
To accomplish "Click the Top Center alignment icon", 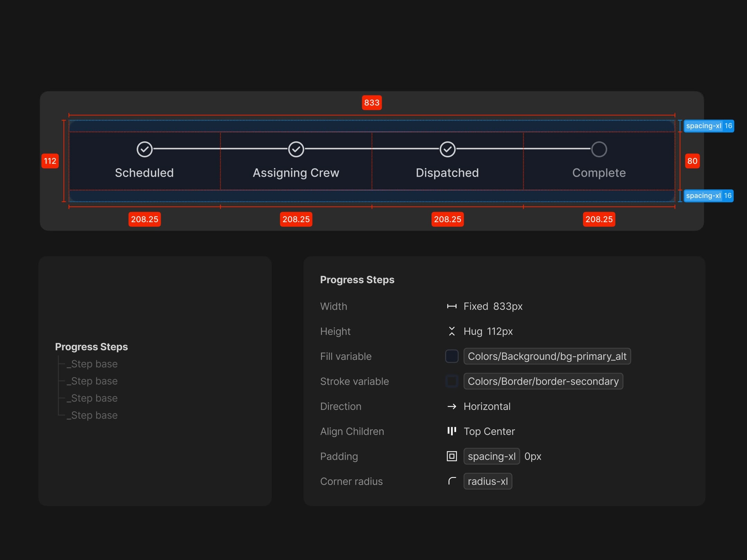I will click(452, 431).
